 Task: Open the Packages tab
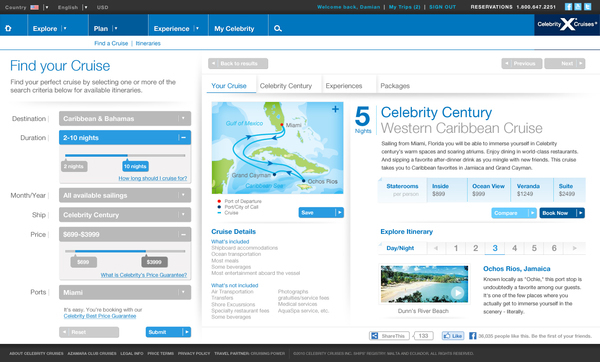click(395, 86)
